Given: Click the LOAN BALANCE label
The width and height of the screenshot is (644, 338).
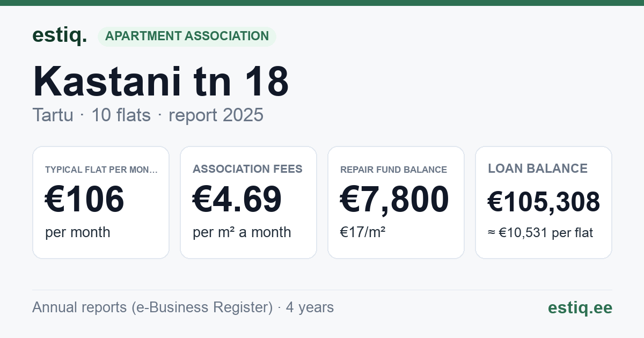Looking at the screenshot, I should (538, 168).
